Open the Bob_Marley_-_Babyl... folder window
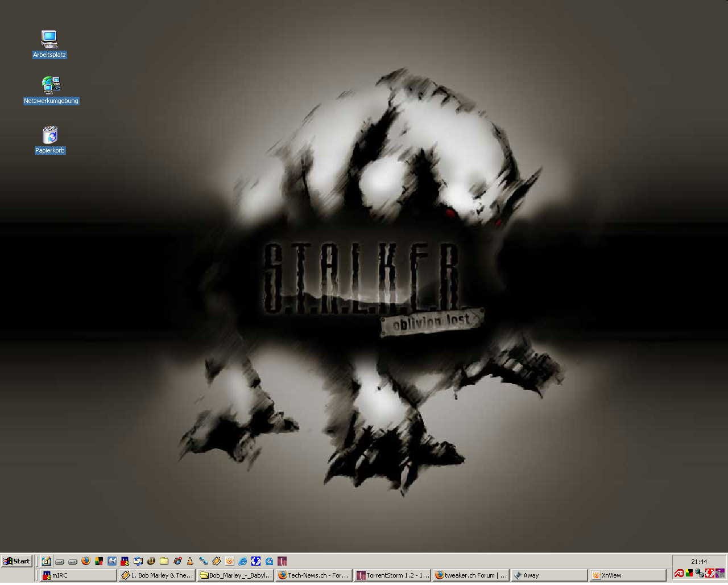The height and width of the screenshot is (585, 728). coord(235,575)
